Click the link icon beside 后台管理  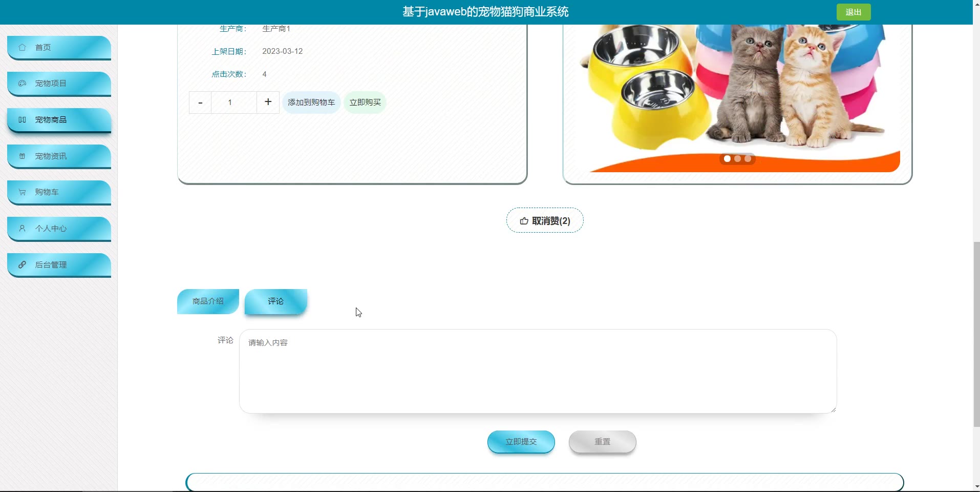pyautogui.click(x=22, y=264)
